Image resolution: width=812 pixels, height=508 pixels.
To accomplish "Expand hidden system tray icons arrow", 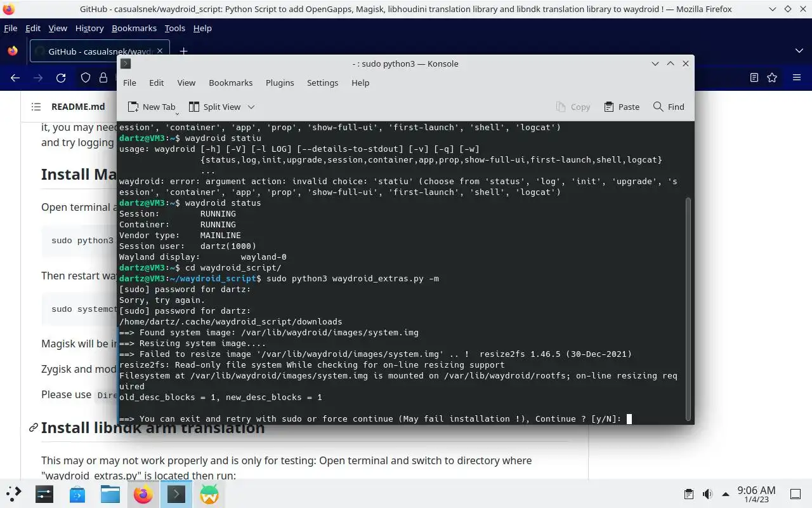I will [x=725, y=494].
